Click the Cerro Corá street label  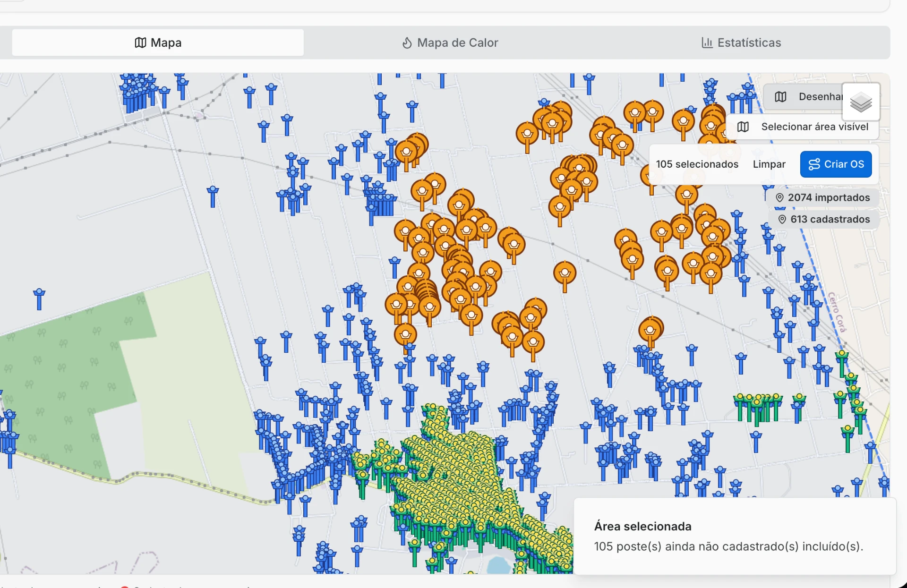click(x=836, y=312)
